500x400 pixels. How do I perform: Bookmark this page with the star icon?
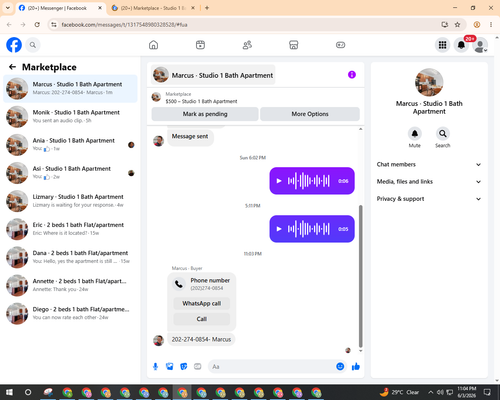click(457, 25)
